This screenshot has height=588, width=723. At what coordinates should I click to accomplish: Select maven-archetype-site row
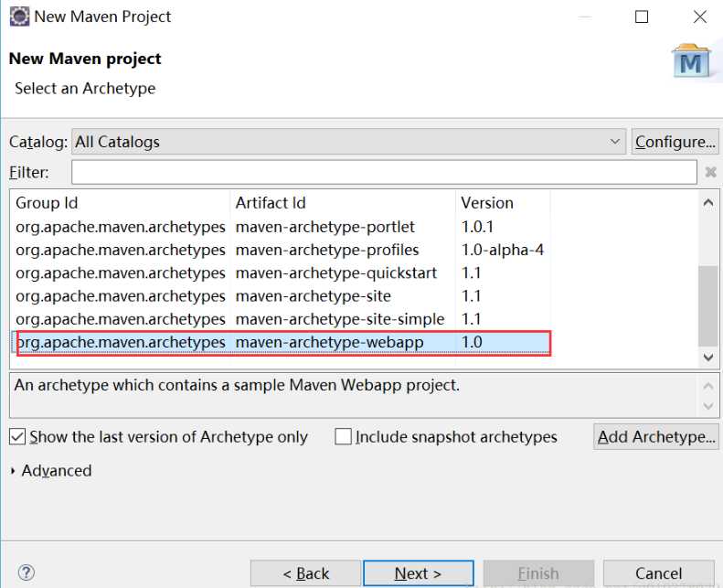coord(281,295)
